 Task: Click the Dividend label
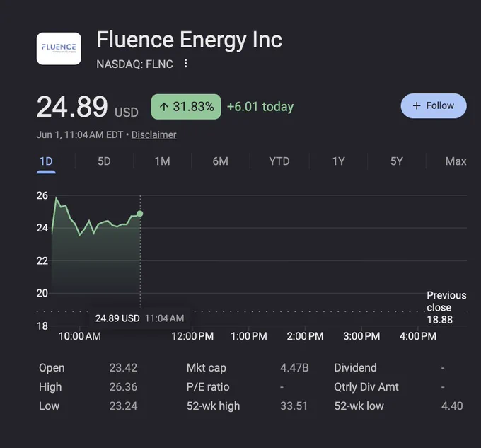pos(355,367)
